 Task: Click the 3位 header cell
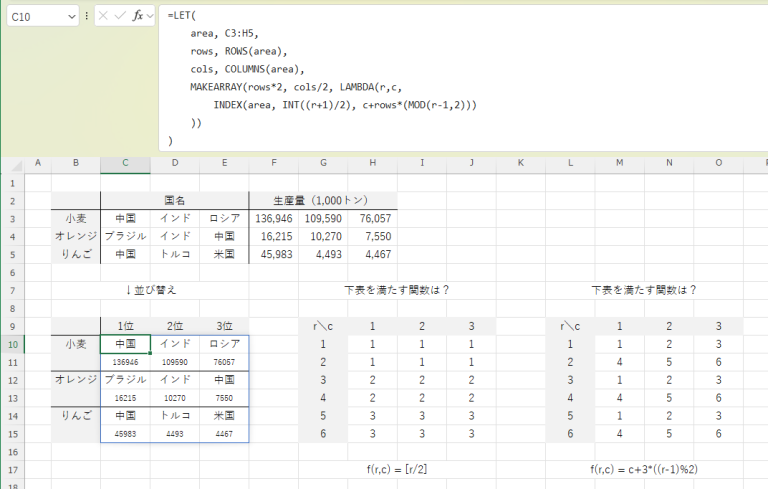coord(224,326)
